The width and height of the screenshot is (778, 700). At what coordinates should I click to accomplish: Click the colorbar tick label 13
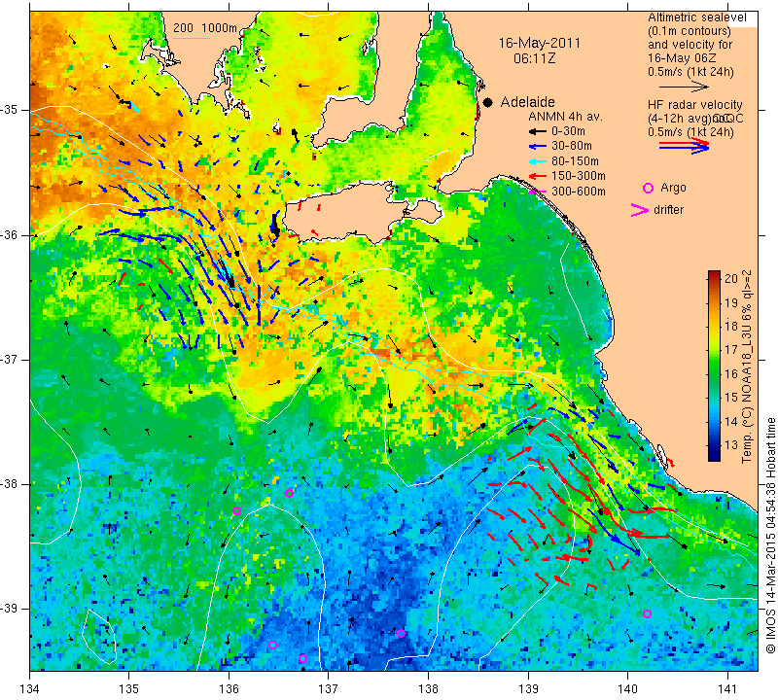click(x=731, y=445)
